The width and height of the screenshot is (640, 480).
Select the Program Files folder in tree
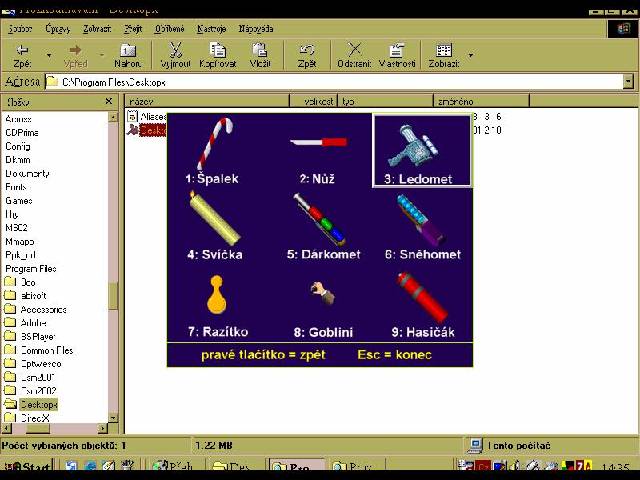click(x=30, y=269)
